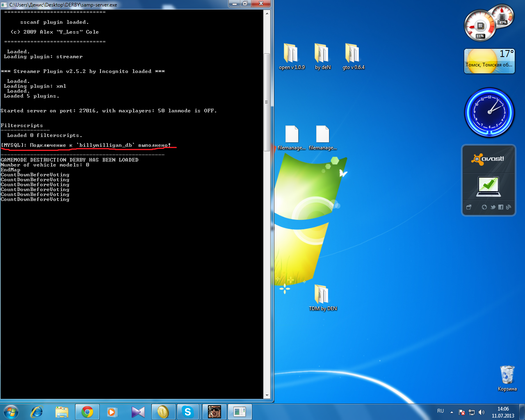Click the Windows Start button
This screenshot has width=525, height=420.
tap(11, 412)
